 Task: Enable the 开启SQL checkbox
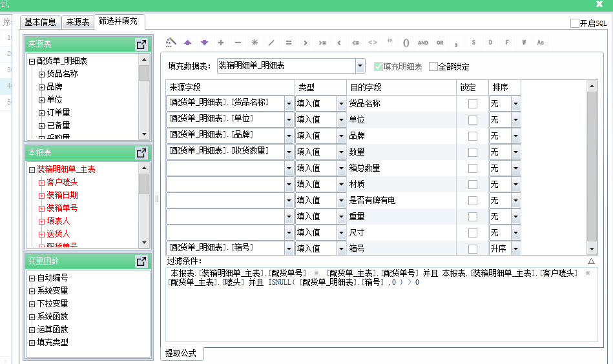point(574,23)
